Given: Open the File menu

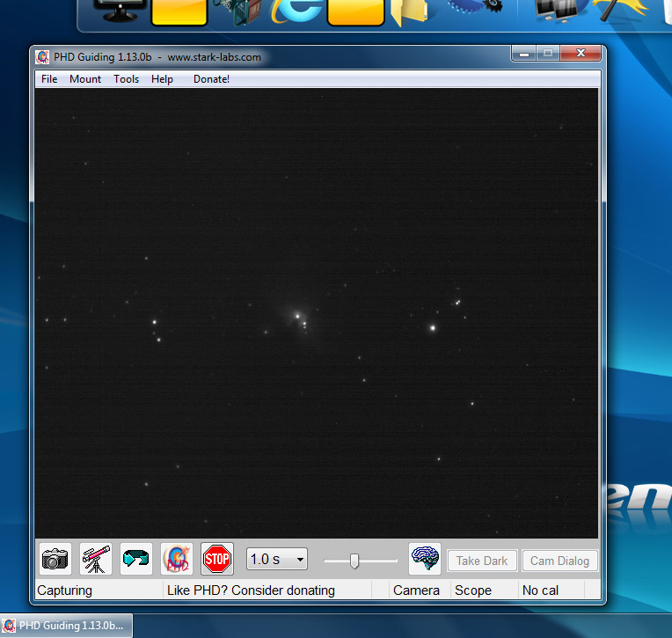Looking at the screenshot, I should click(49, 79).
